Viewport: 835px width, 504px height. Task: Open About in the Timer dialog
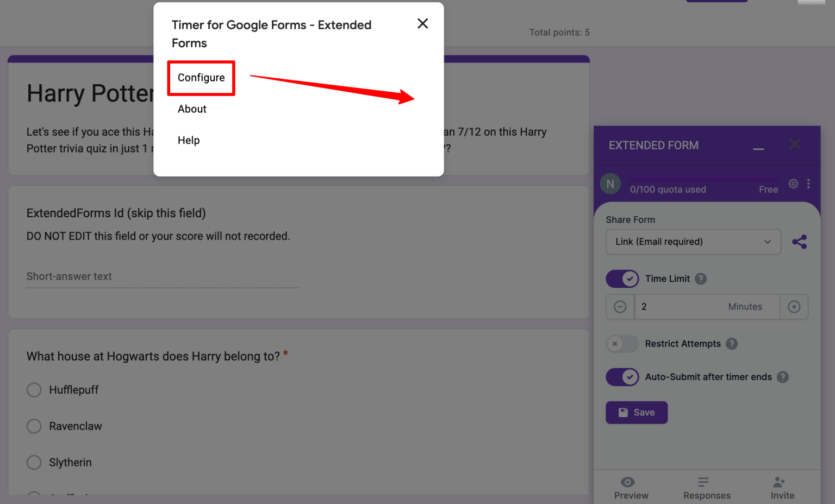(191, 109)
